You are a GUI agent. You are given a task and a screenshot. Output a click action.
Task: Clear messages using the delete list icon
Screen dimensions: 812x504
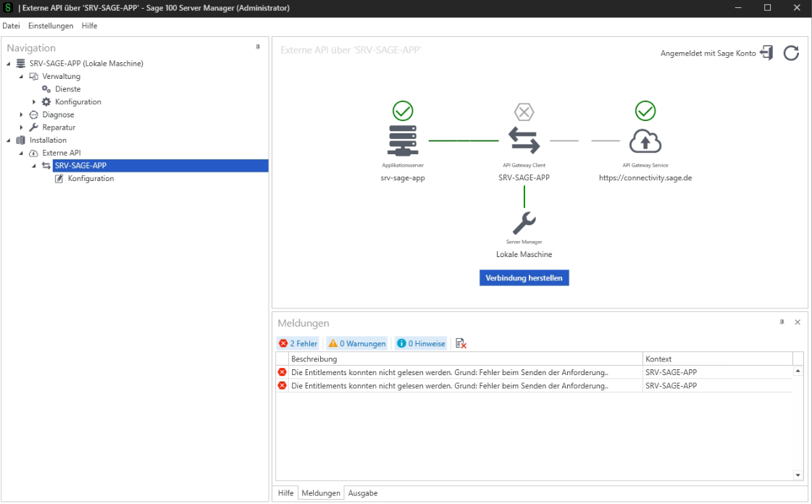tap(461, 343)
